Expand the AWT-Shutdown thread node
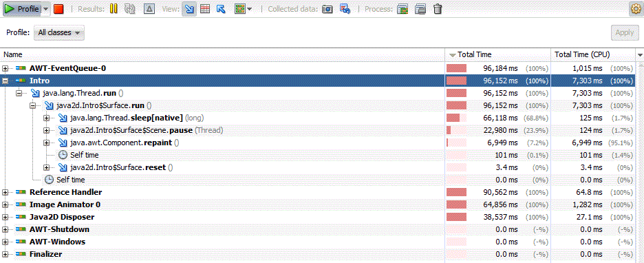644x263 pixels. click(x=6, y=229)
